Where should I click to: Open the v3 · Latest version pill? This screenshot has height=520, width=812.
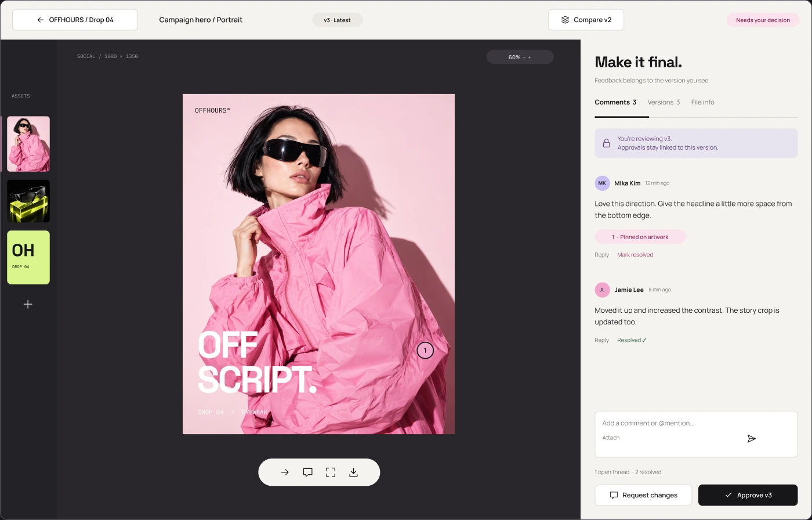[x=337, y=20]
